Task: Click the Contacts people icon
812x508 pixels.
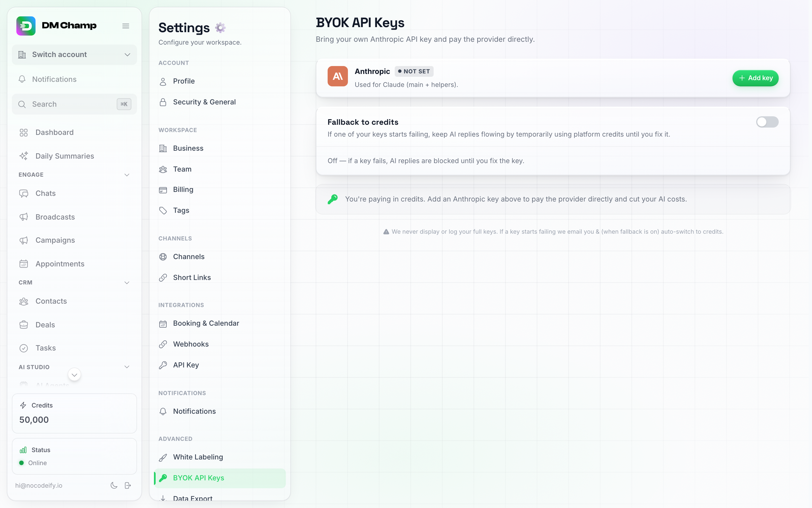Action: pos(23,301)
